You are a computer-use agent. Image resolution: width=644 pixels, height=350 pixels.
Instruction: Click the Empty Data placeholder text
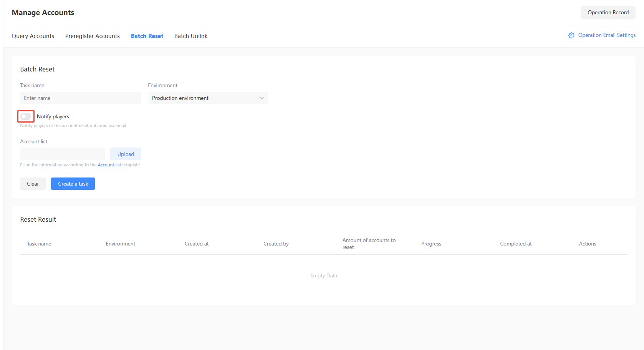coord(324,275)
